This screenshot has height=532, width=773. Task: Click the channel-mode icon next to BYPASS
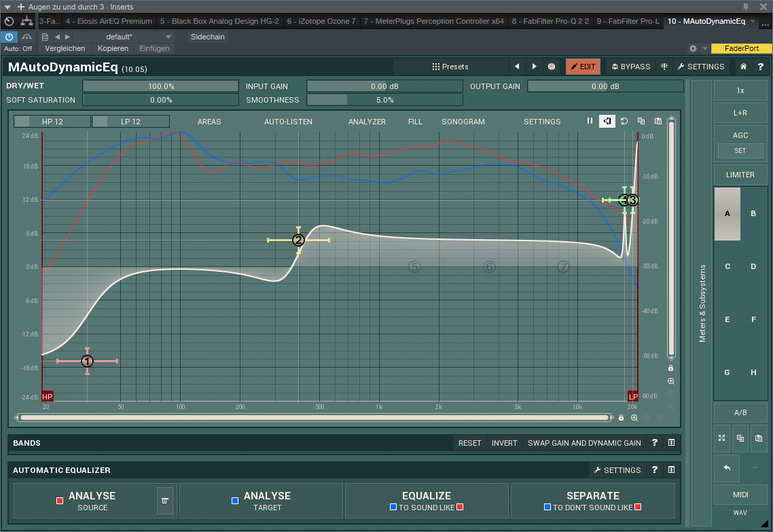pos(664,67)
